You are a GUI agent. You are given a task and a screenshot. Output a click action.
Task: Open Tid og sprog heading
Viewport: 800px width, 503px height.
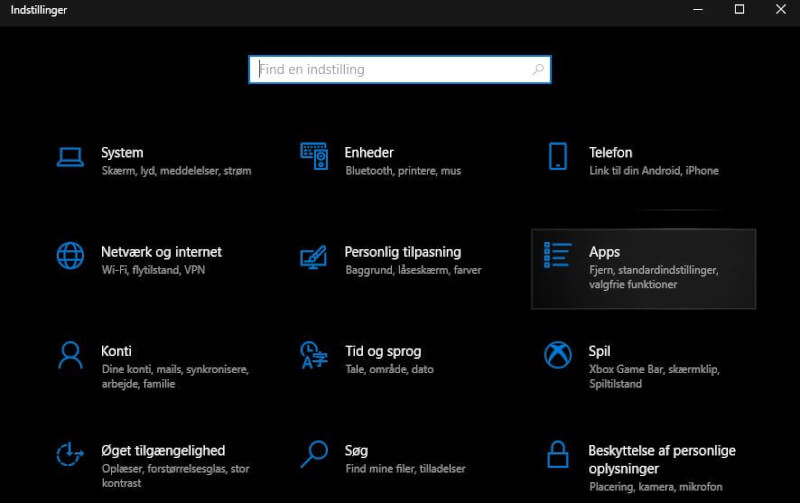pyautogui.click(x=383, y=351)
